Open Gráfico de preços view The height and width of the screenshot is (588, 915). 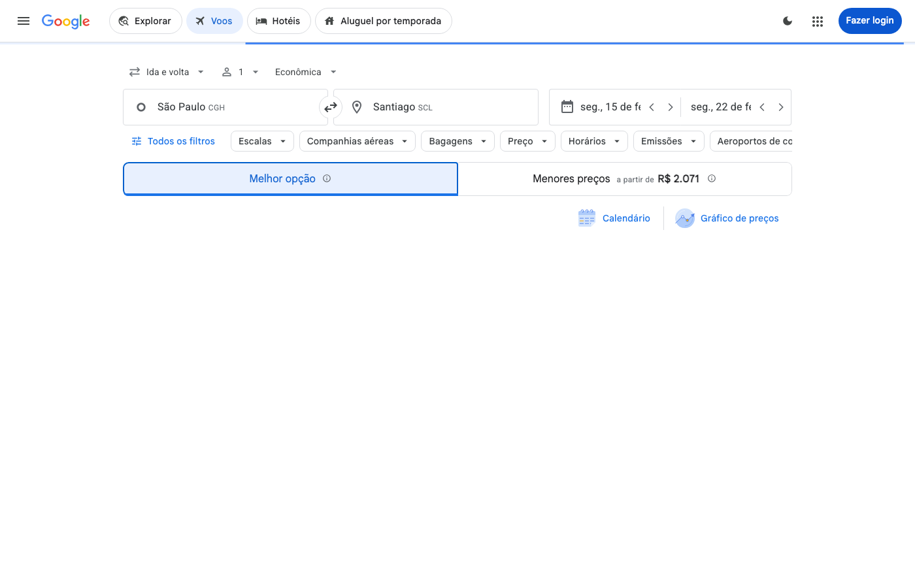point(727,218)
